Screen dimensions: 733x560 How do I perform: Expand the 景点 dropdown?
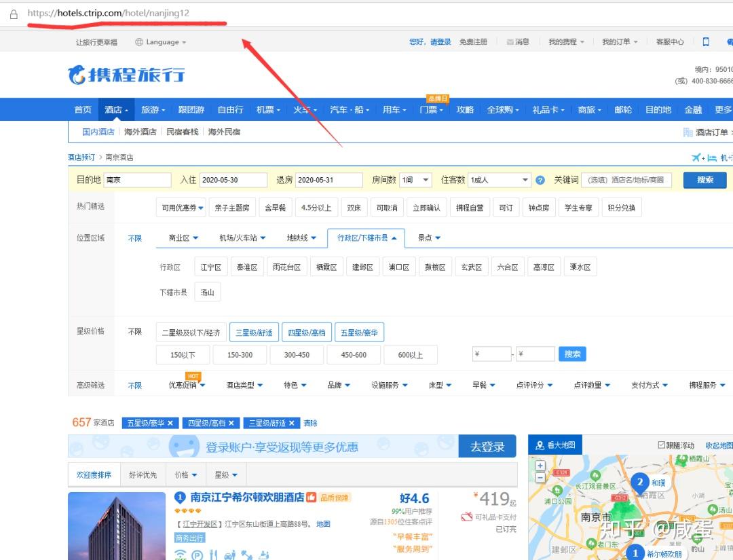pos(429,238)
